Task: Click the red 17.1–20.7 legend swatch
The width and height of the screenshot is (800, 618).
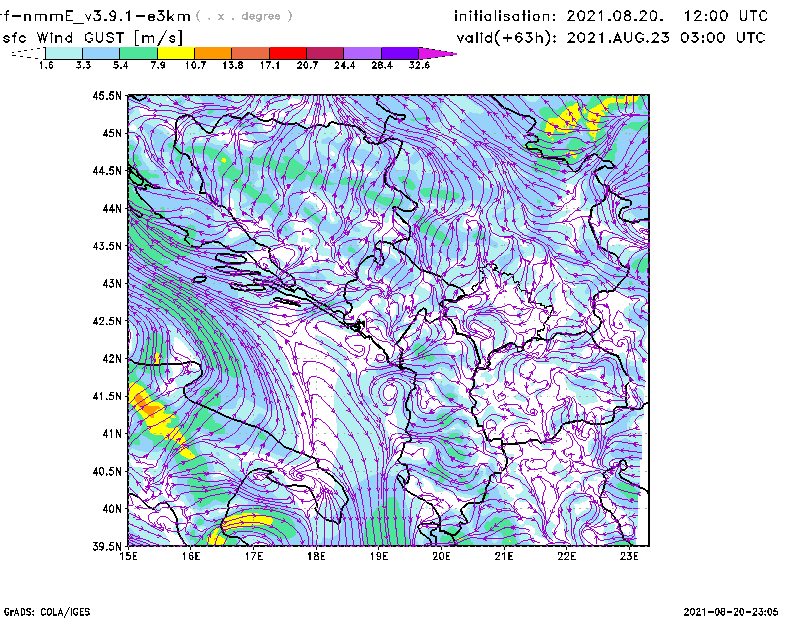Action: [288, 53]
